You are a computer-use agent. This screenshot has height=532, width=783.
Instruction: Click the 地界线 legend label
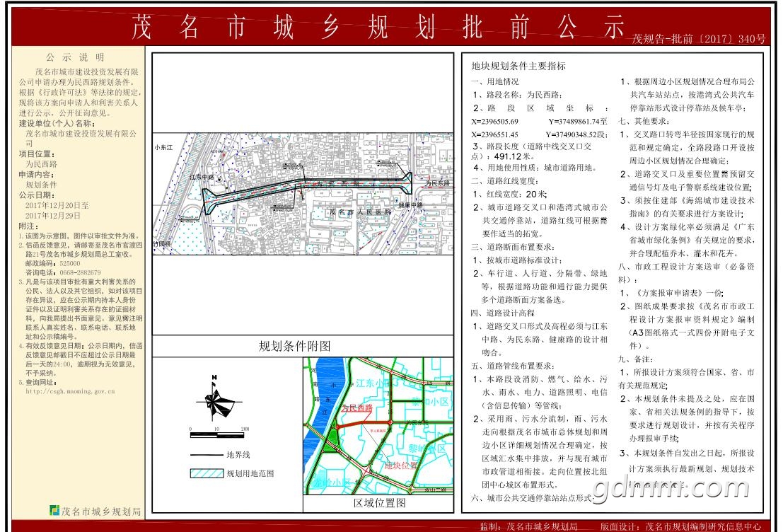tap(238, 455)
